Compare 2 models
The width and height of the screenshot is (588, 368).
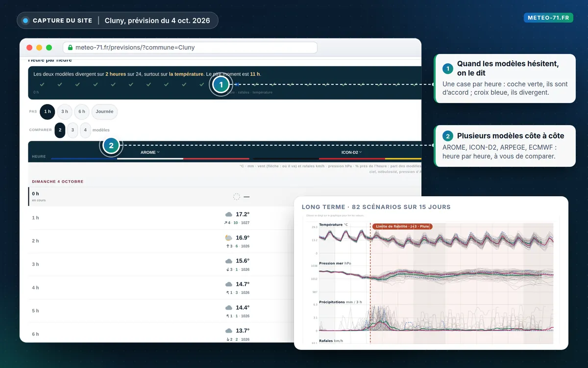point(60,131)
